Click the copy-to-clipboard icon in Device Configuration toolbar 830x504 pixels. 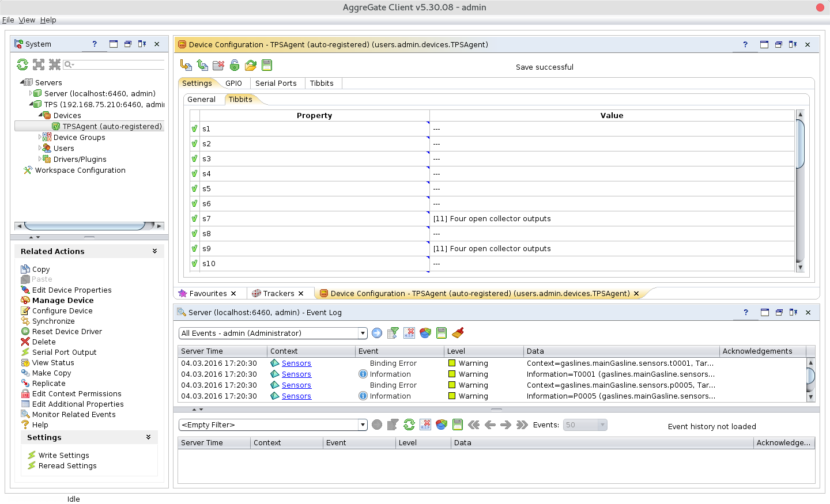[x=202, y=65]
